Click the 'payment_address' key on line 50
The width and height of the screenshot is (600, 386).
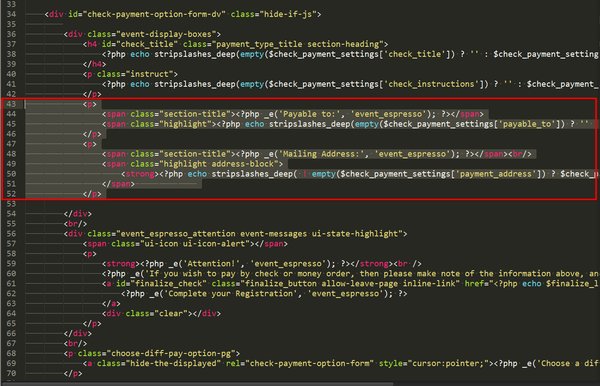click(496, 174)
